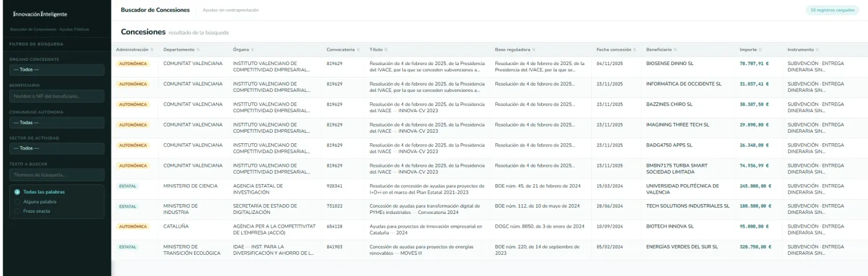Open the Comunidad autónoma dropdown
Screen dimensions: 868x276
(x=56, y=123)
